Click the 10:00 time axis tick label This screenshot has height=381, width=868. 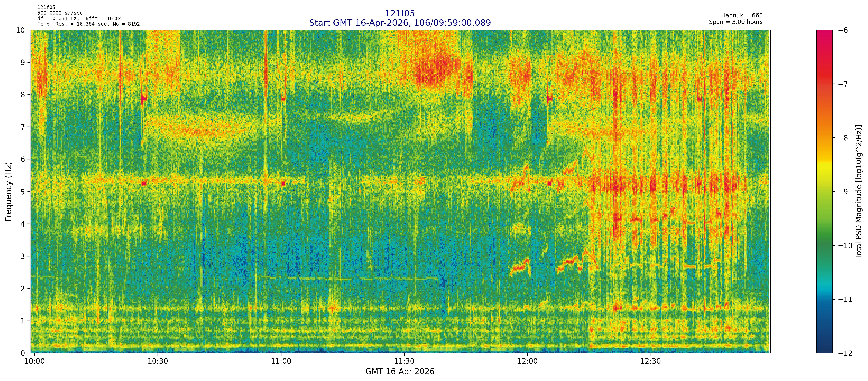click(x=35, y=362)
